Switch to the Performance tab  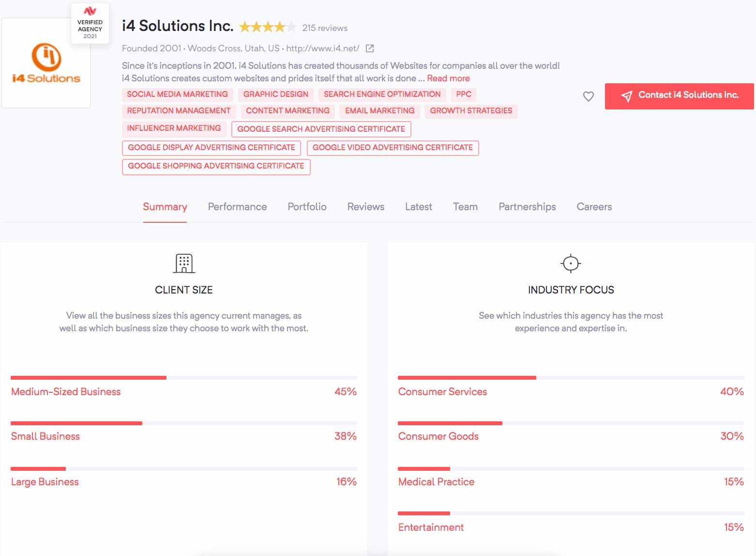click(237, 207)
